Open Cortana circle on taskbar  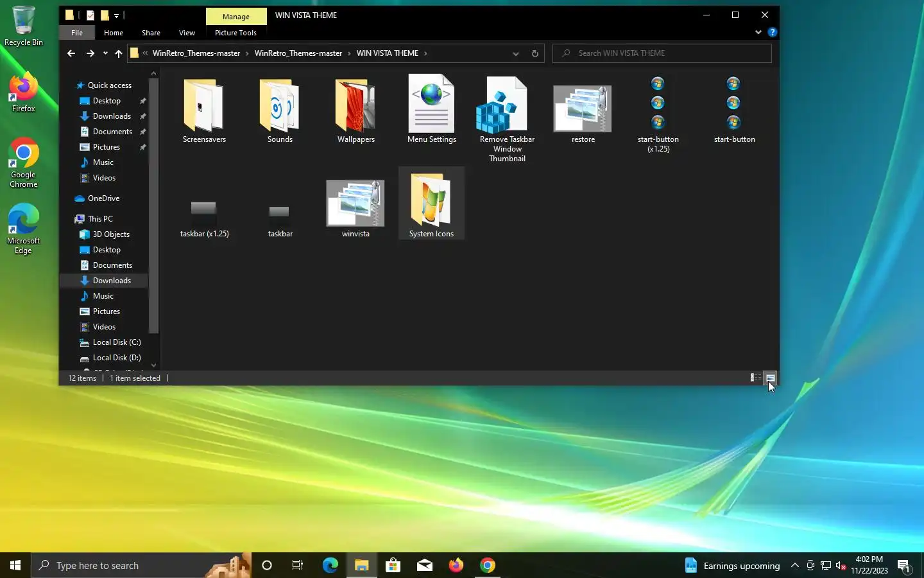[x=267, y=565]
